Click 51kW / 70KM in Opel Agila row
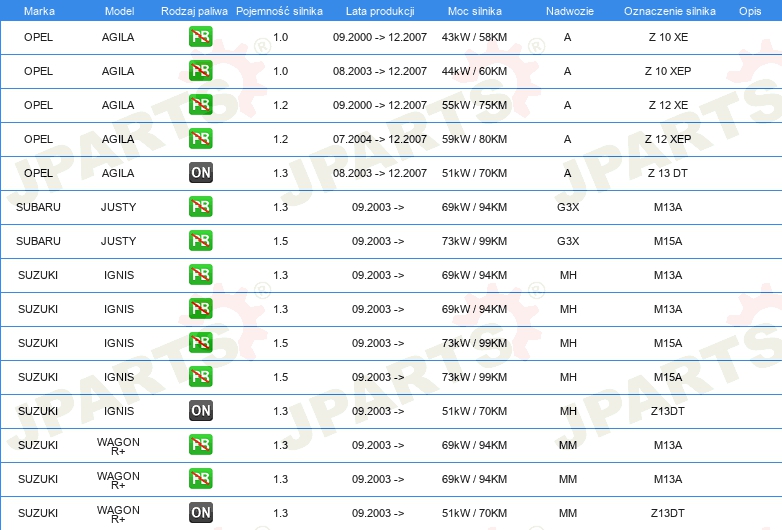The height and width of the screenshot is (530, 782). (474, 173)
